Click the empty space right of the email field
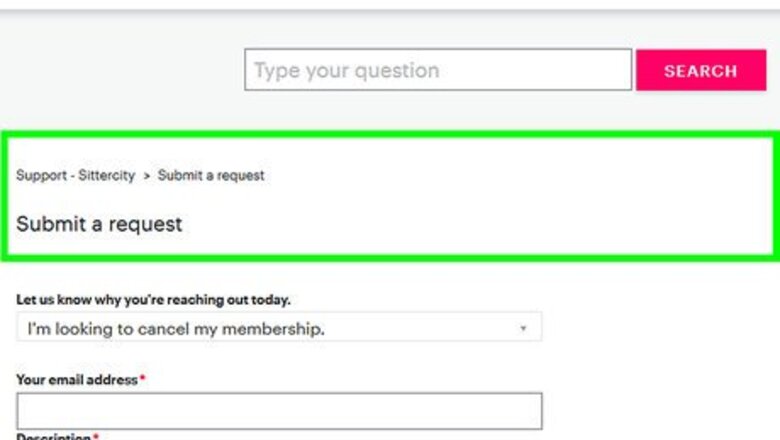780x440 pixels. coord(660,411)
